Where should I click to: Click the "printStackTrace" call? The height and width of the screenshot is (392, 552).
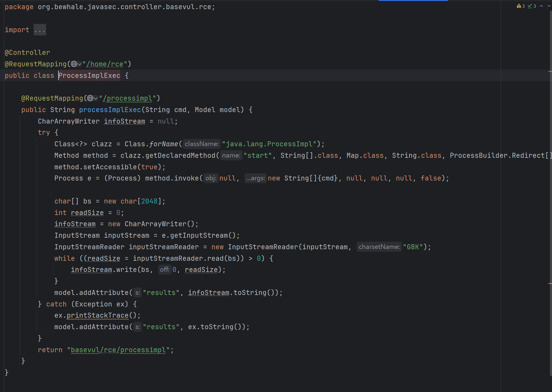click(98, 315)
